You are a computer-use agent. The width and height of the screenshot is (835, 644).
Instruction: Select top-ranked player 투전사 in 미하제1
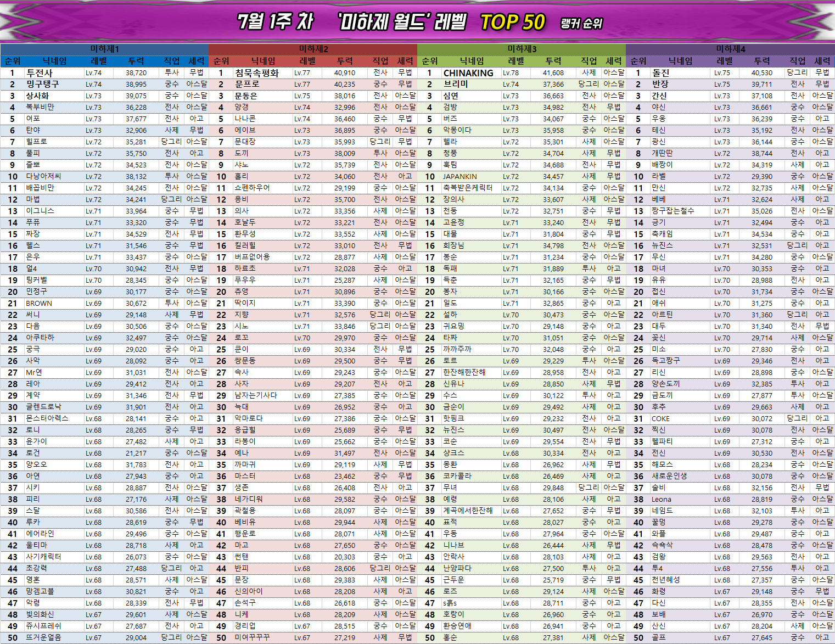pos(40,73)
